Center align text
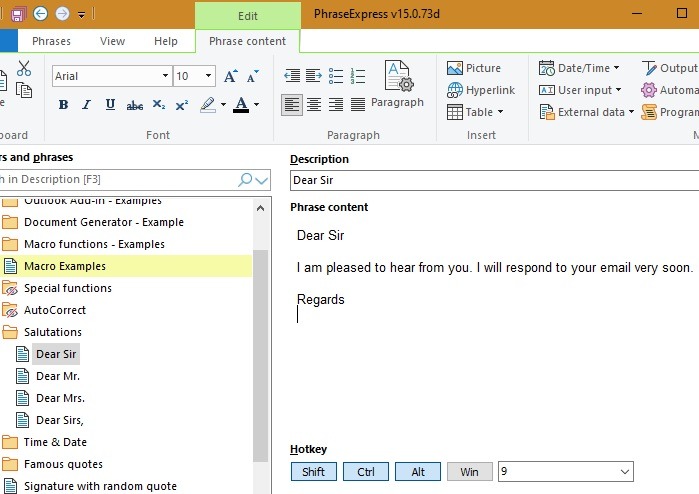The image size is (699, 494). [x=314, y=105]
